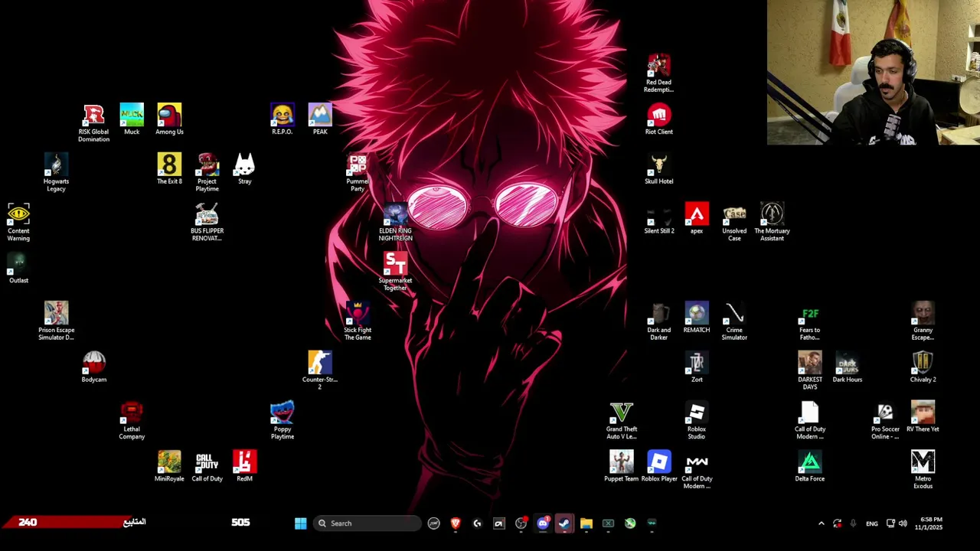Select the Dark and Darker icon
The height and width of the screenshot is (551, 980).
658,321
